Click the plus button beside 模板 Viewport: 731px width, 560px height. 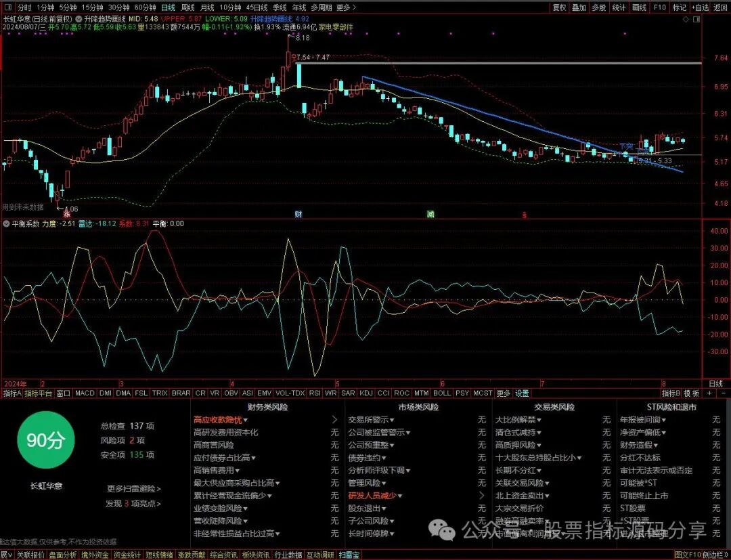(x=709, y=393)
